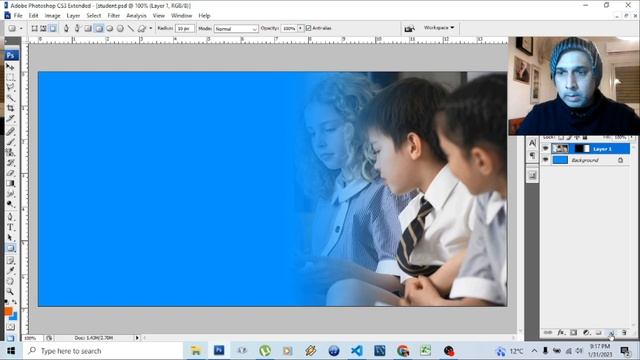
Task: Choose Pen tool in options bar
Action: 66,28
